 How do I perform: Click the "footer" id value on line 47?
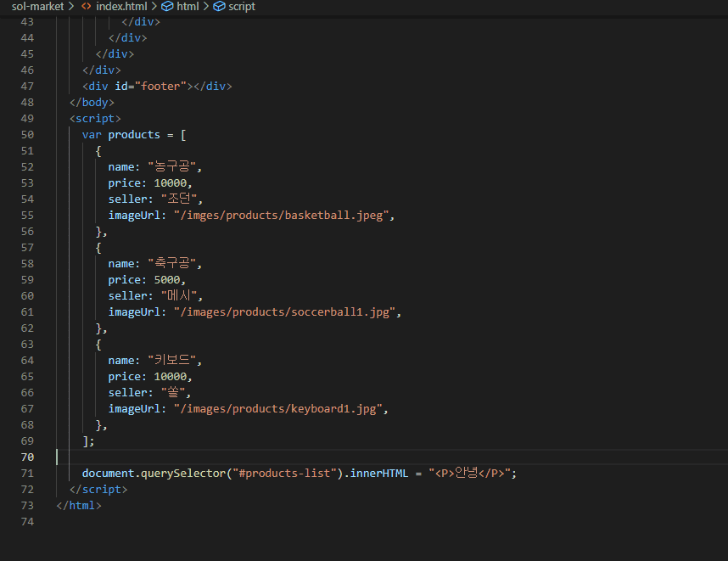[x=160, y=86]
